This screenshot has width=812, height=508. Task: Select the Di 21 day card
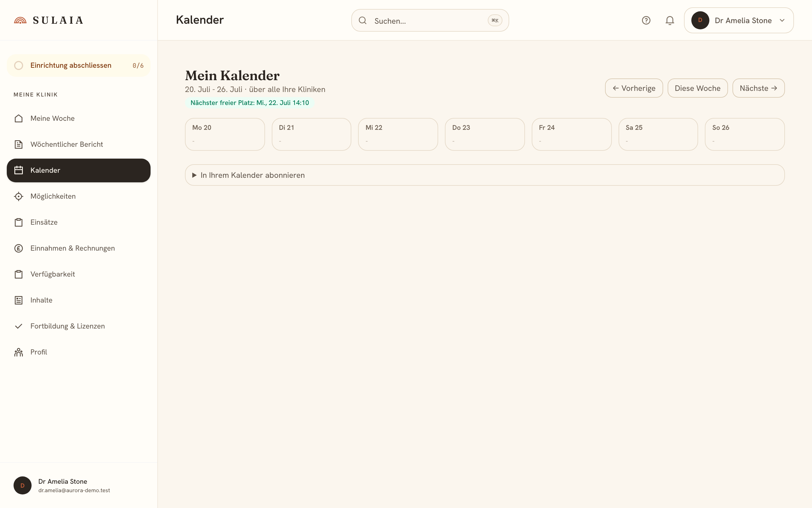[x=311, y=134]
